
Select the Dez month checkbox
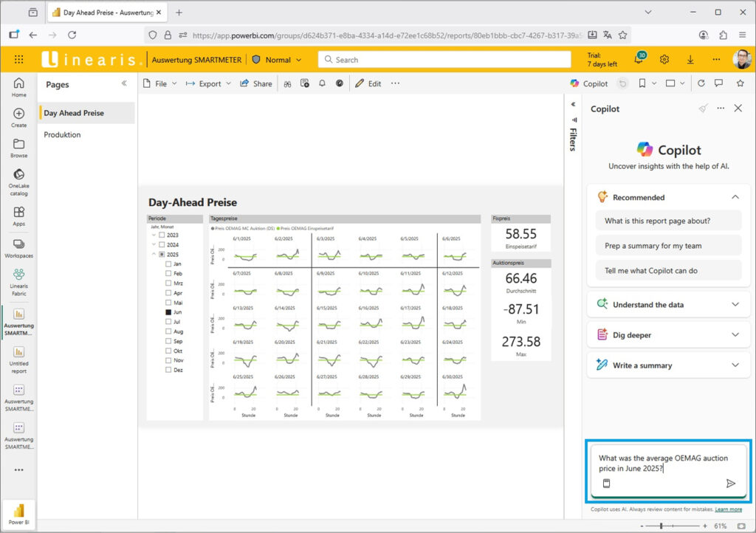click(x=168, y=370)
